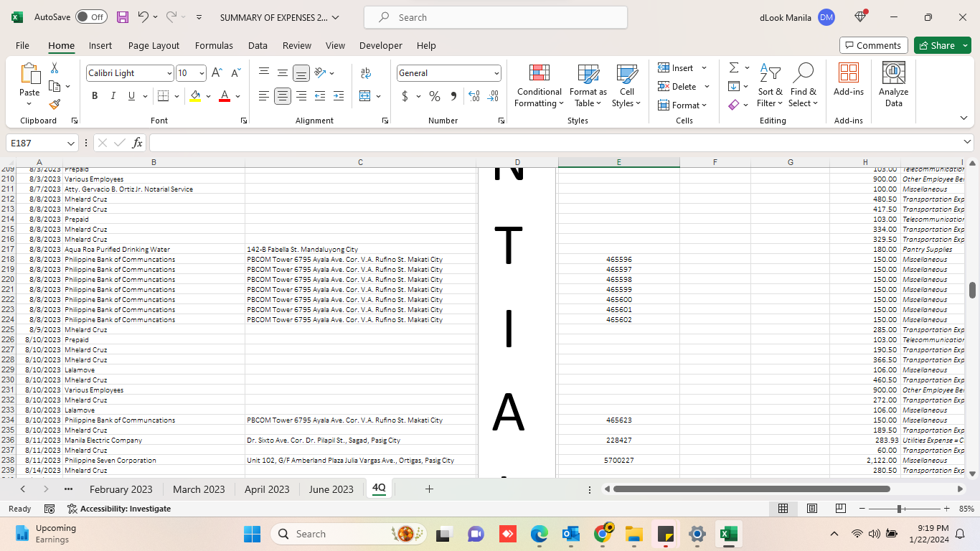
Task: Open the Conditional Formatting dropdown
Action: (x=539, y=85)
